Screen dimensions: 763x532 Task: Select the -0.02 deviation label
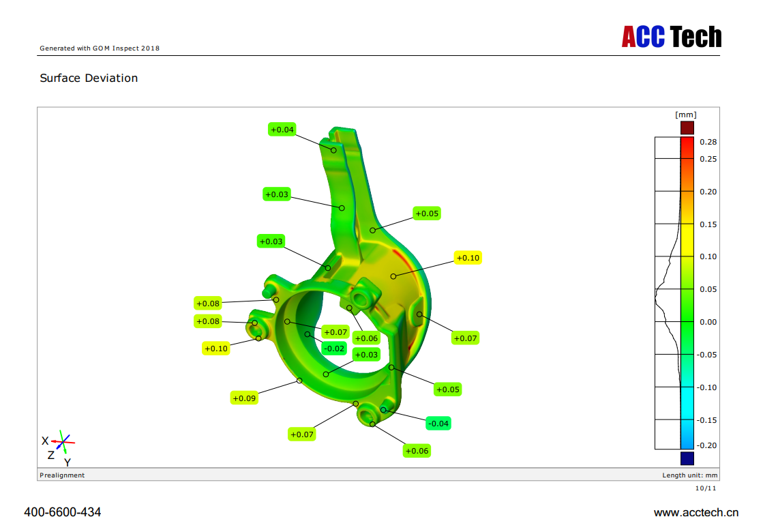coord(334,349)
